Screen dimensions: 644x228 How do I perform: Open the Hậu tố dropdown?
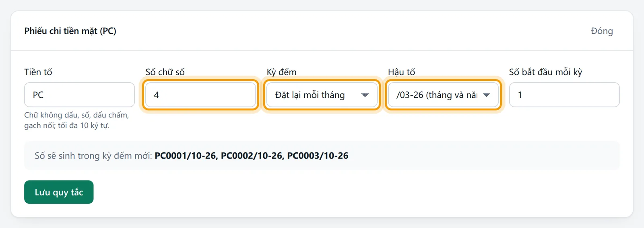(x=443, y=95)
